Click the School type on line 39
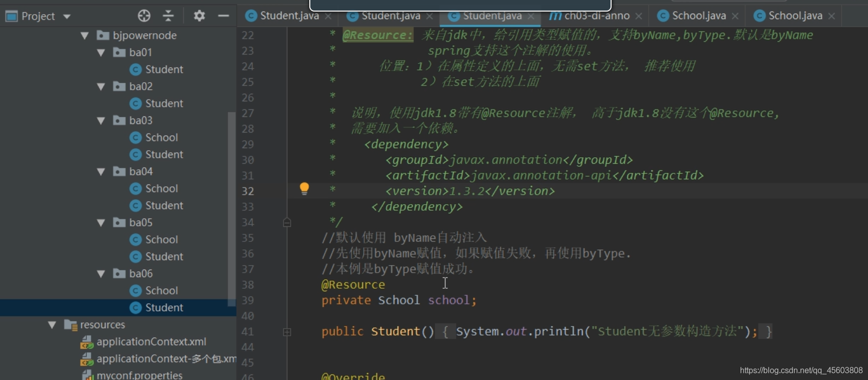868x380 pixels. 399,300
